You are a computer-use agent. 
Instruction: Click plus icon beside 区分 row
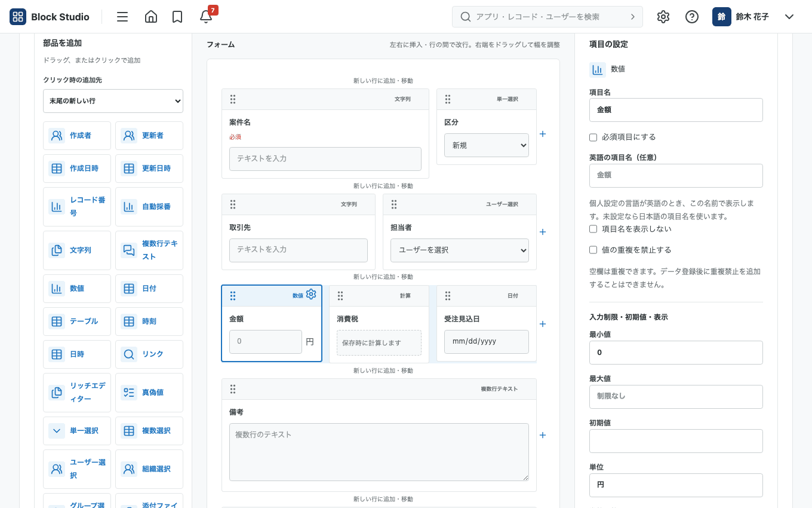click(543, 134)
